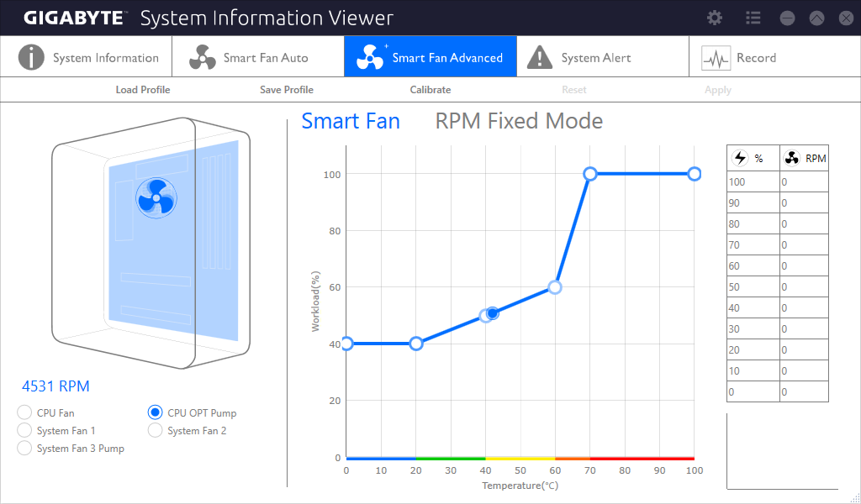Viewport: 861px width, 504px height.
Task: Click the System Information info icon
Action: tap(31, 57)
